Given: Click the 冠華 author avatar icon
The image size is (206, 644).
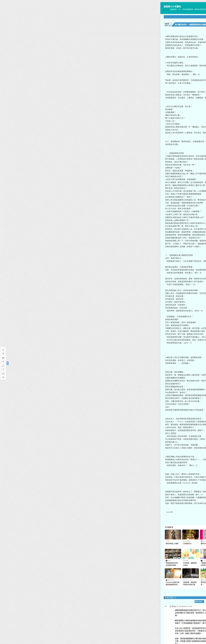Looking at the screenshot, I should [x=167, y=560].
